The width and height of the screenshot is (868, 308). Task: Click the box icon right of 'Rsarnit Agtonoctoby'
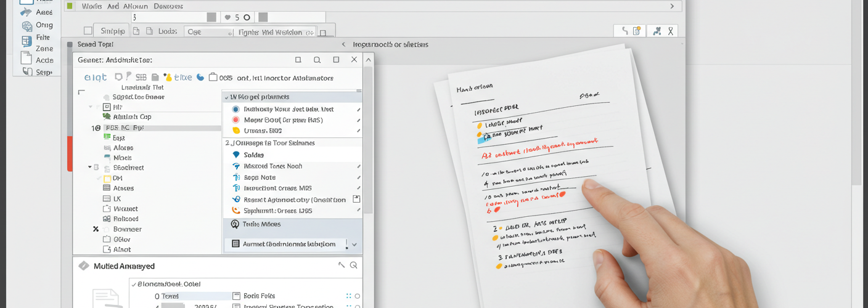point(356,200)
